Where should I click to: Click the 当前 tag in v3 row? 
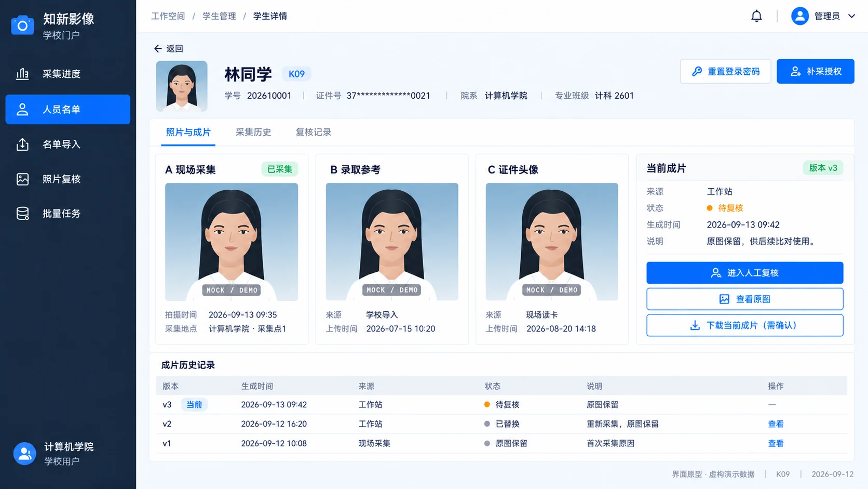(x=194, y=405)
